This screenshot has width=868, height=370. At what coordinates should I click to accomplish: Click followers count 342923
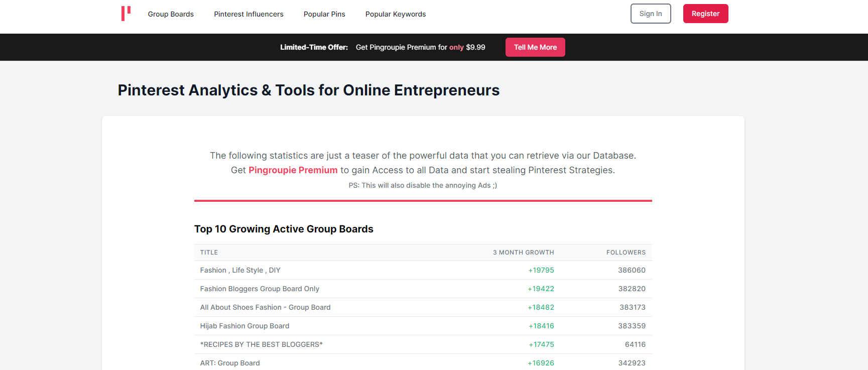[632, 363]
